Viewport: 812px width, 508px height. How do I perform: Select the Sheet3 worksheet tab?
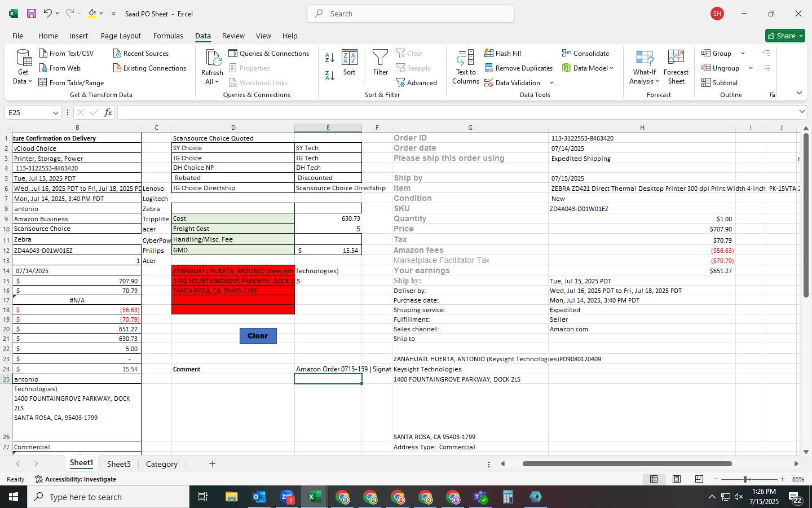tap(119, 464)
